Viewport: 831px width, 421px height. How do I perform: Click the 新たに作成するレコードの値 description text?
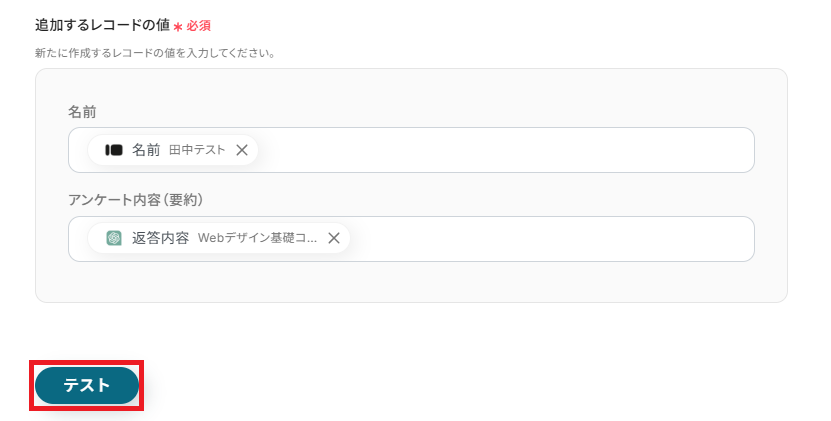155,52
